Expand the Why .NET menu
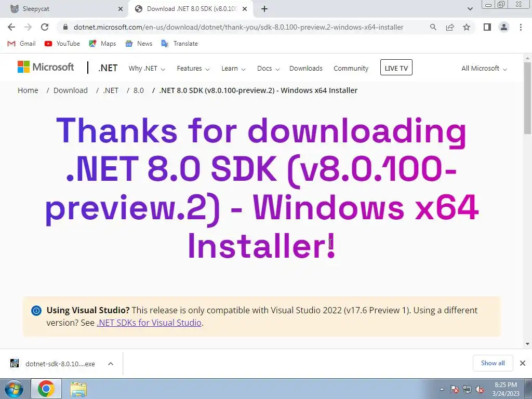 point(147,69)
